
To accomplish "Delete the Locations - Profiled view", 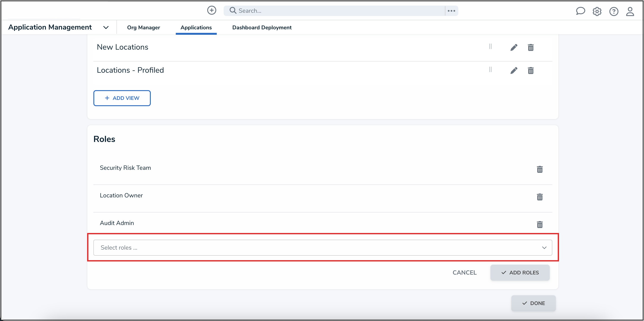I will click(531, 71).
